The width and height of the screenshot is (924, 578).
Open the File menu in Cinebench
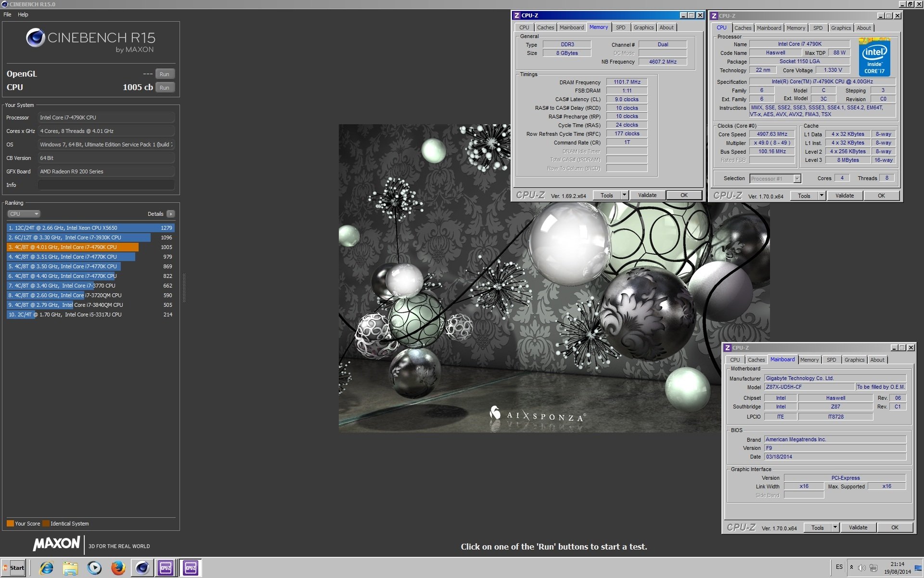click(x=7, y=14)
